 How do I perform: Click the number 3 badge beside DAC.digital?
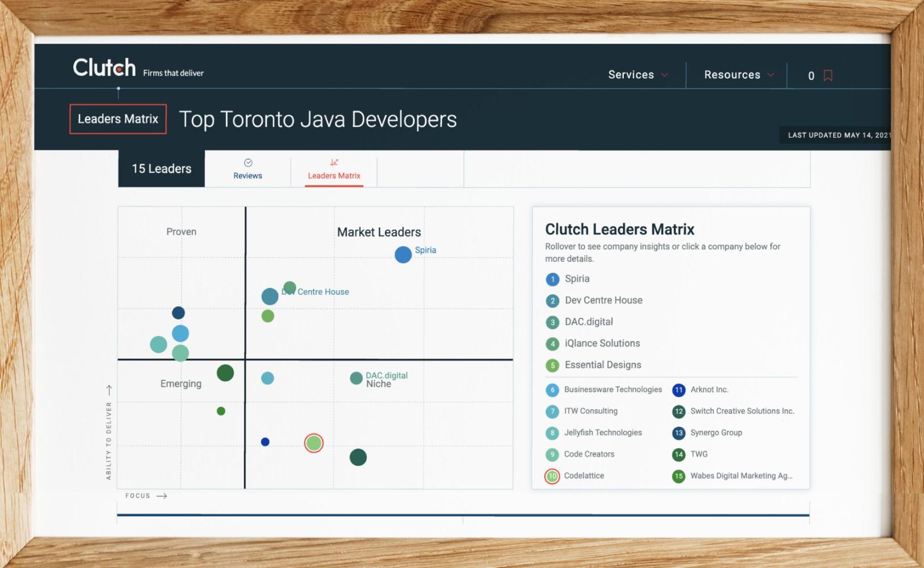pos(553,323)
